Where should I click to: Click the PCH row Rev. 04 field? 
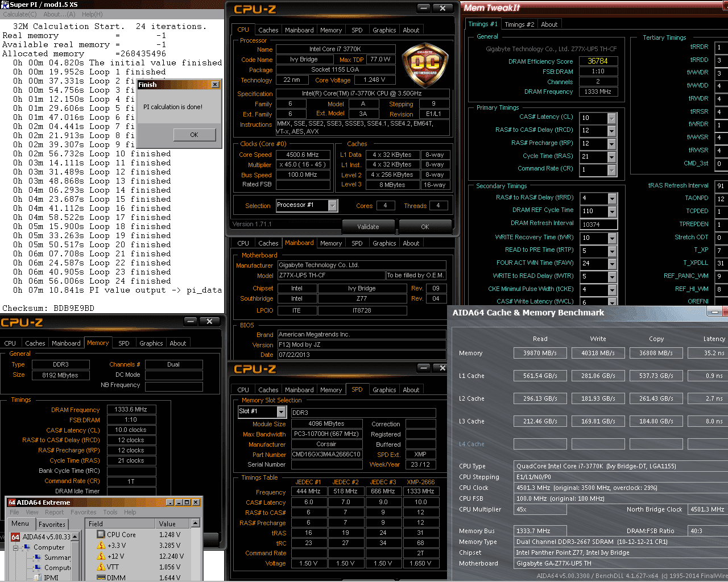[436, 298]
